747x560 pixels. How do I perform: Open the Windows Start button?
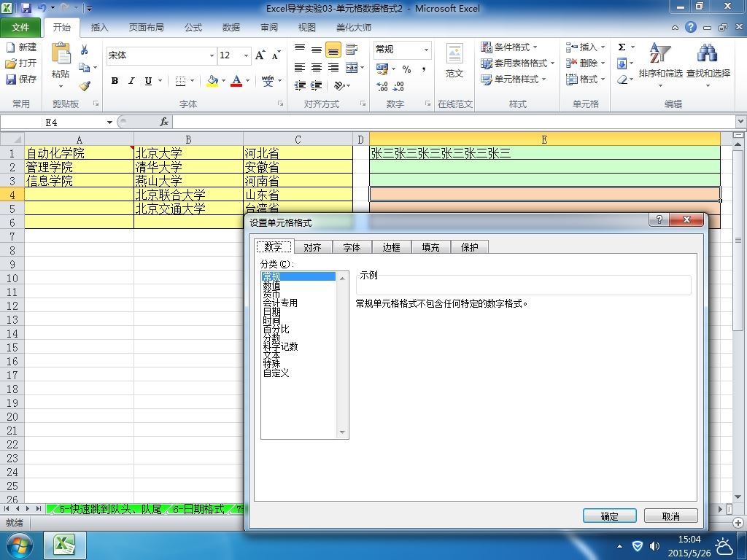pos(18,545)
